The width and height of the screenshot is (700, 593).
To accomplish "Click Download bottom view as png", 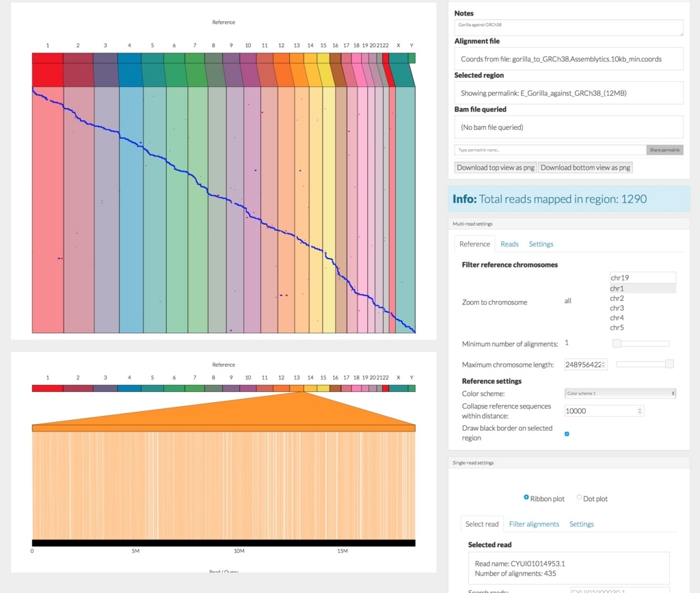I will [585, 168].
